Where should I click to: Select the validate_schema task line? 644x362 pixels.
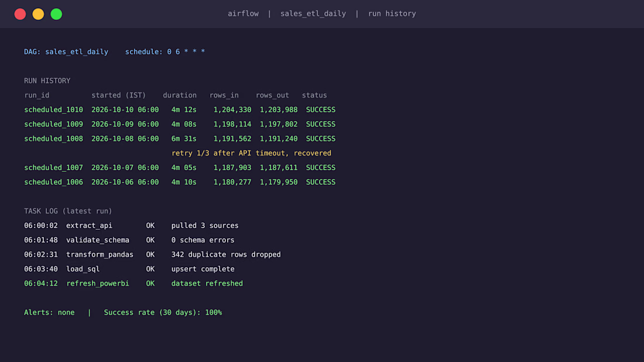pos(129,240)
